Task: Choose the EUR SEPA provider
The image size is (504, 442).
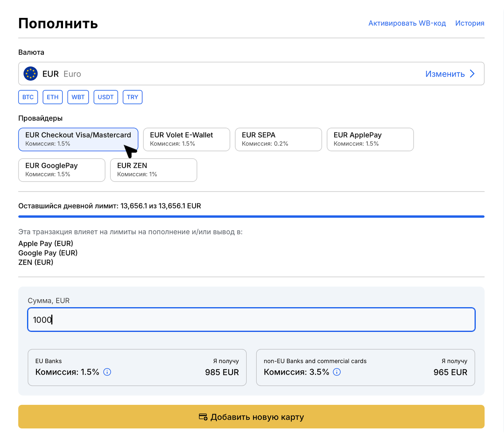Action: point(278,139)
